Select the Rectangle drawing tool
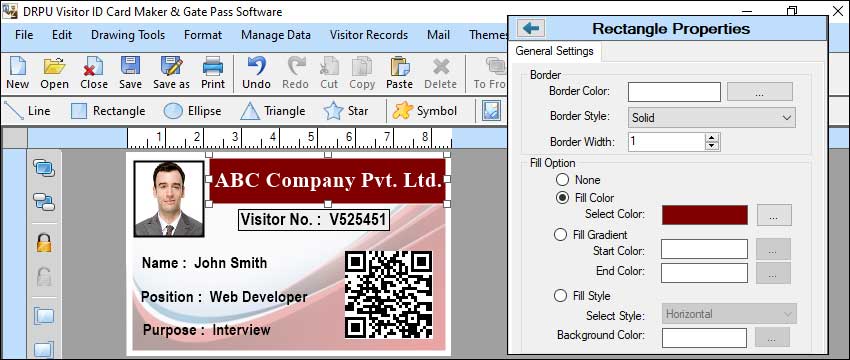850x360 pixels. click(x=108, y=111)
